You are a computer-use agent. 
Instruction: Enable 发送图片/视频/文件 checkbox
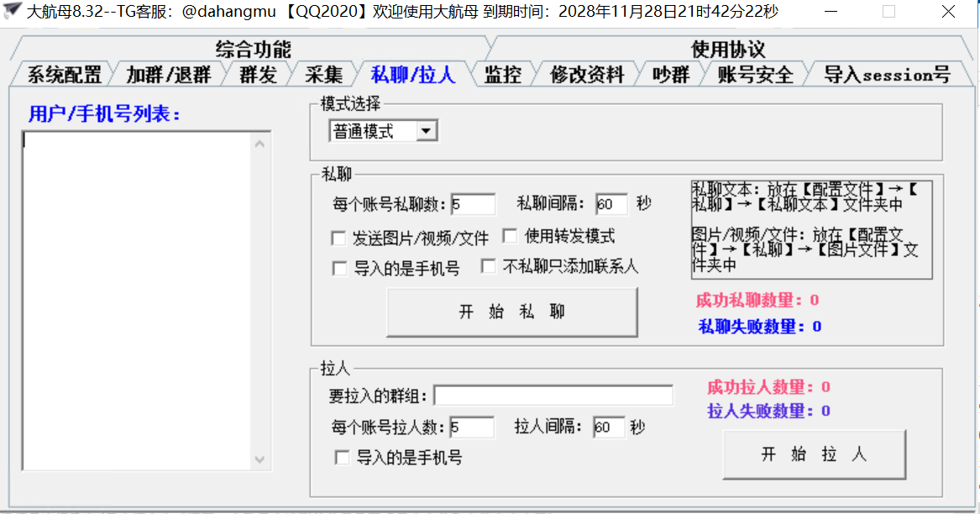[339, 239]
